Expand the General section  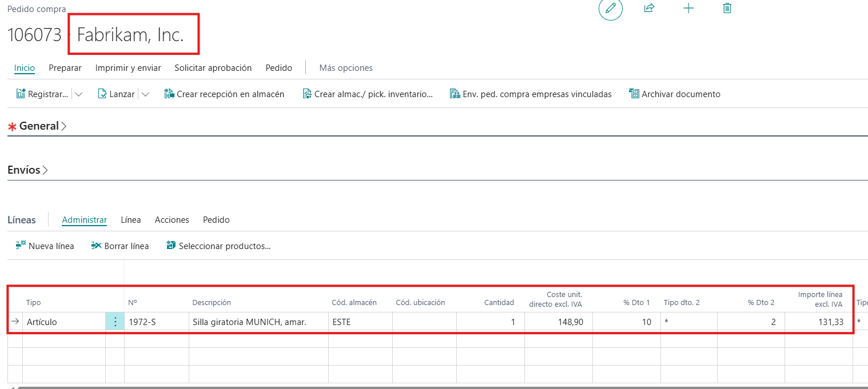(x=43, y=126)
